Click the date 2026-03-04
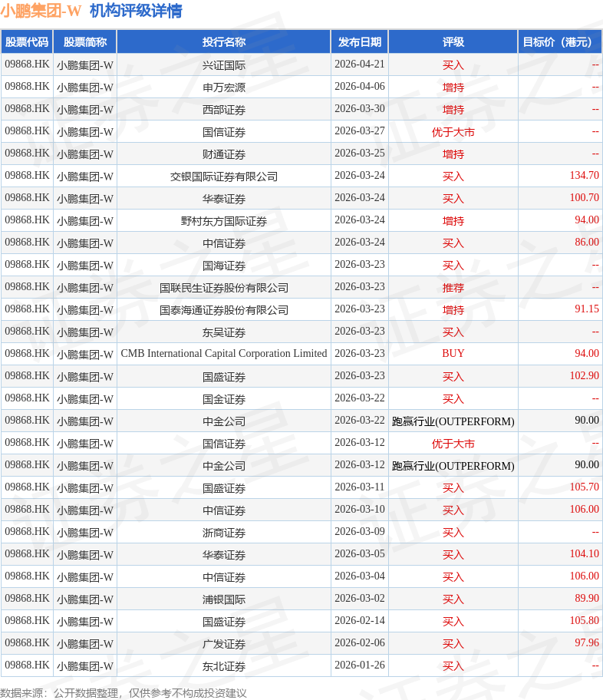 (x=359, y=576)
